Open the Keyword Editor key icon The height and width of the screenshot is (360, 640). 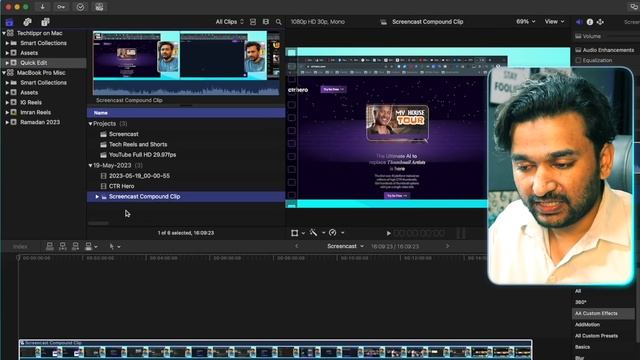tap(61, 7)
